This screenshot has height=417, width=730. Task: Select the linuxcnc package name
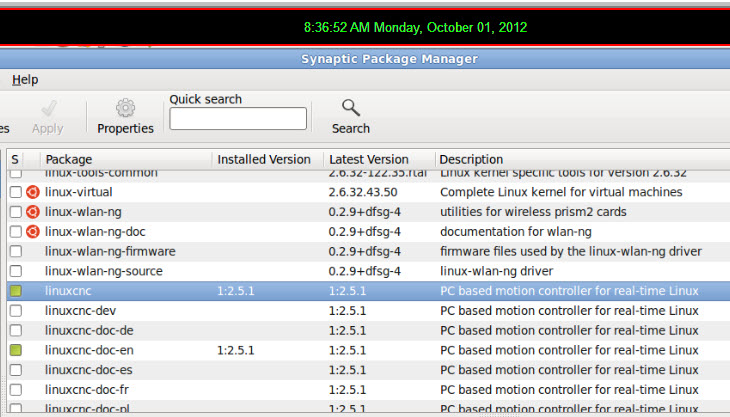68,291
